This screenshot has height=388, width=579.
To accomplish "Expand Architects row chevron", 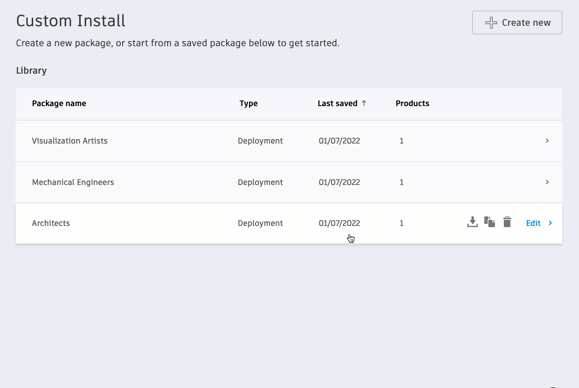I will [550, 223].
